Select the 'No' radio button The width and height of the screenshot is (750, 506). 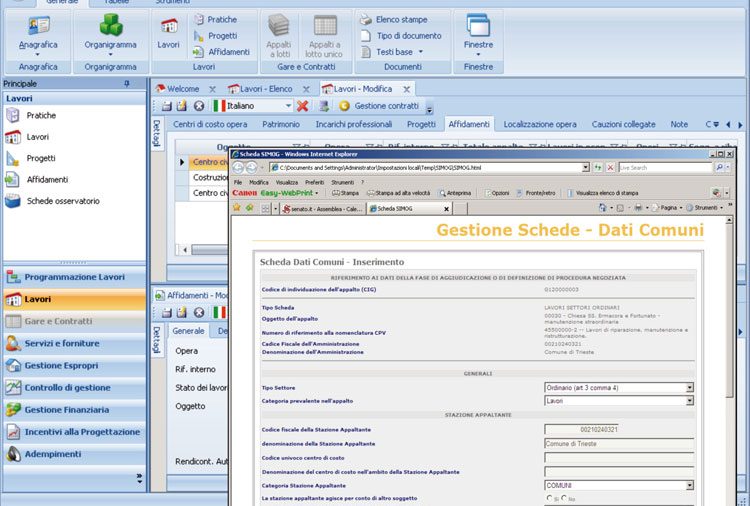565,498
